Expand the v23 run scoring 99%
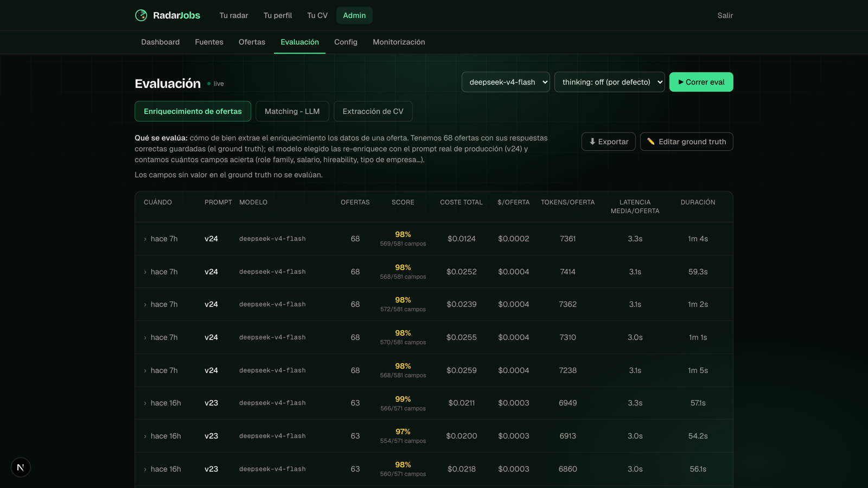Image resolution: width=868 pixels, height=488 pixels. click(145, 403)
